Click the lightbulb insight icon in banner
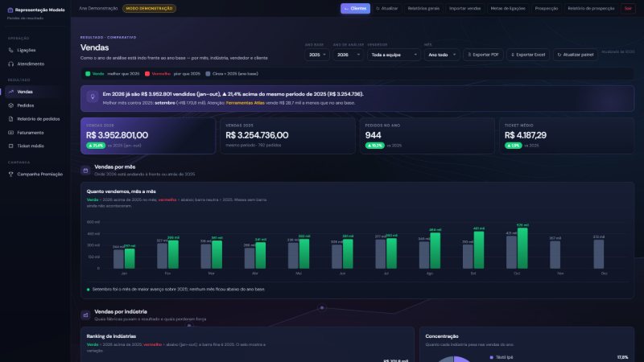 click(x=93, y=97)
